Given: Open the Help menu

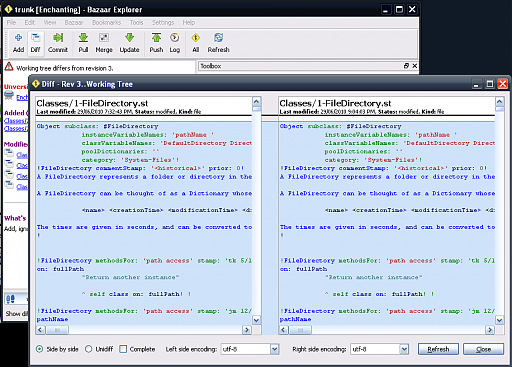Looking at the screenshot, I should [x=189, y=22].
